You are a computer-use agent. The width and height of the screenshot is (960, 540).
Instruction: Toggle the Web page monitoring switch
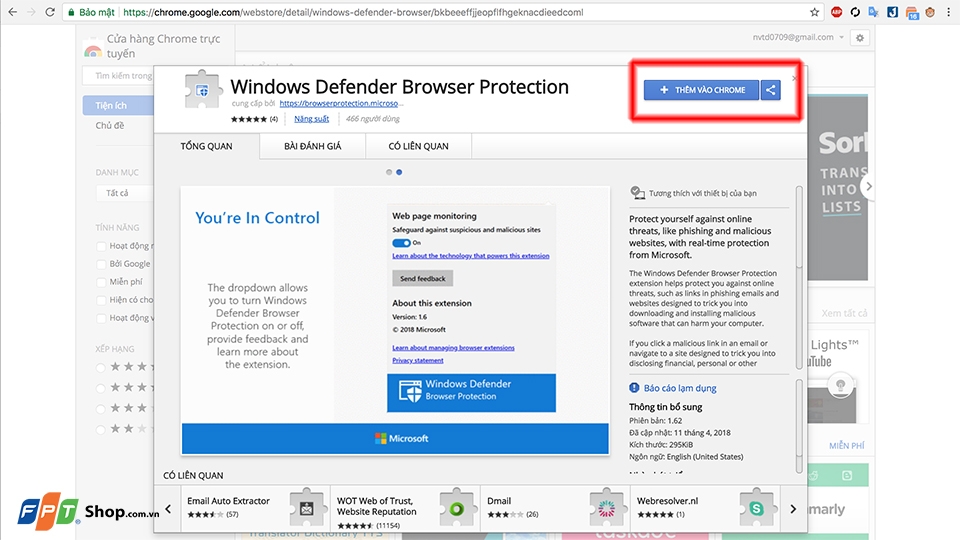tap(402, 243)
